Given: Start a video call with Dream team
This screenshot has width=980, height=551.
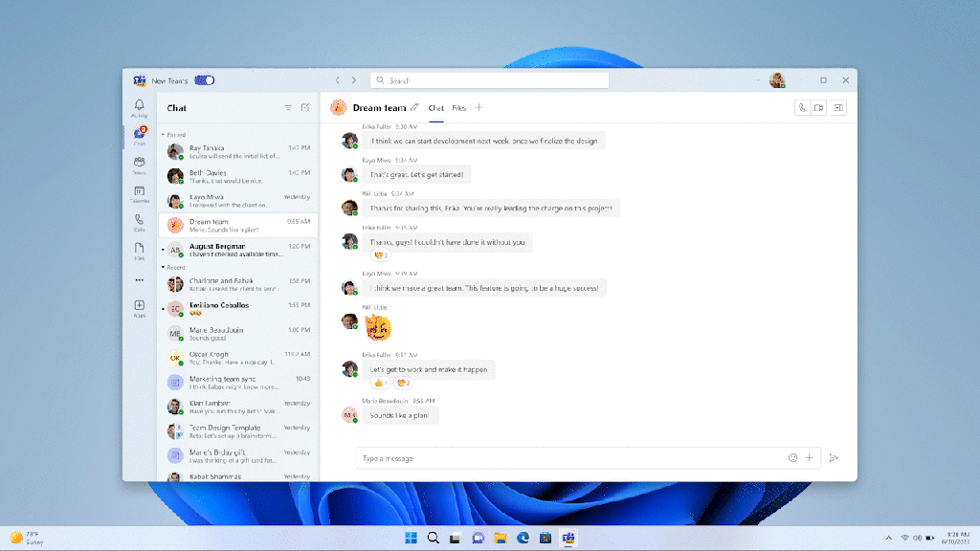Looking at the screenshot, I should pos(819,108).
